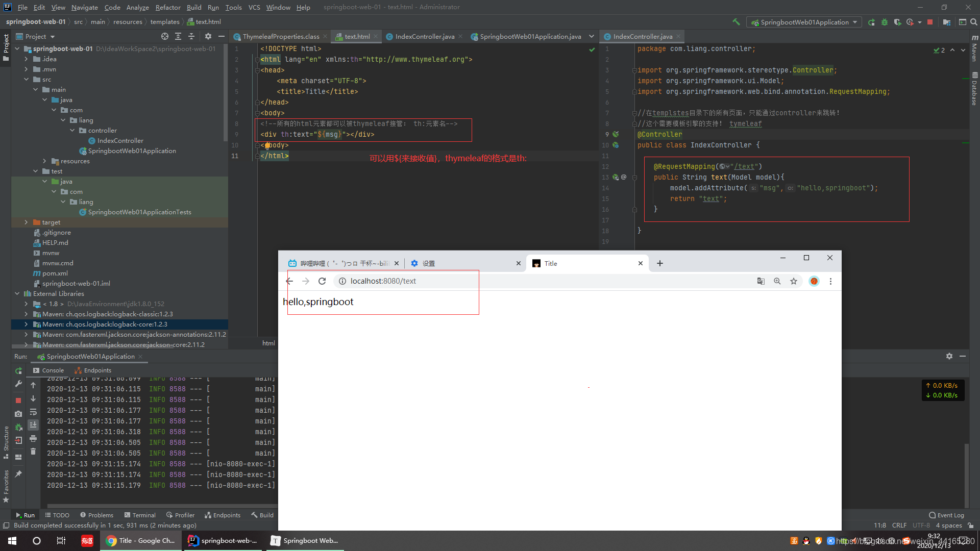Open TODO tool window
This screenshot has width=980, height=551.
(x=57, y=515)
